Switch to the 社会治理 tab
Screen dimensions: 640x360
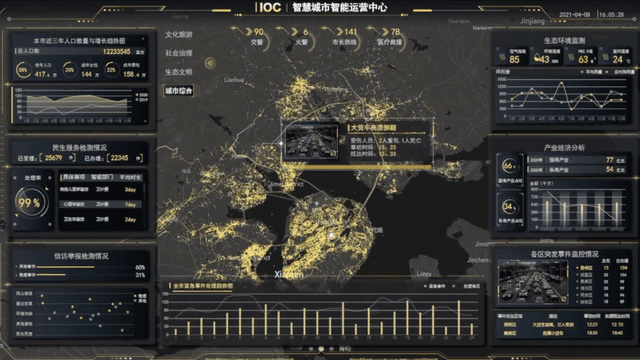(x=178, y=53)
